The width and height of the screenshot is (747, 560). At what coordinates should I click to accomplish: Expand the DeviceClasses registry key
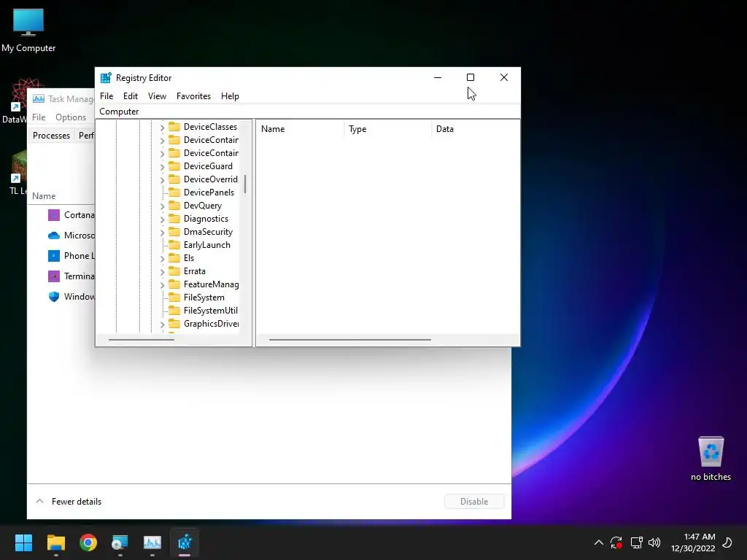(x=162, y=128)
